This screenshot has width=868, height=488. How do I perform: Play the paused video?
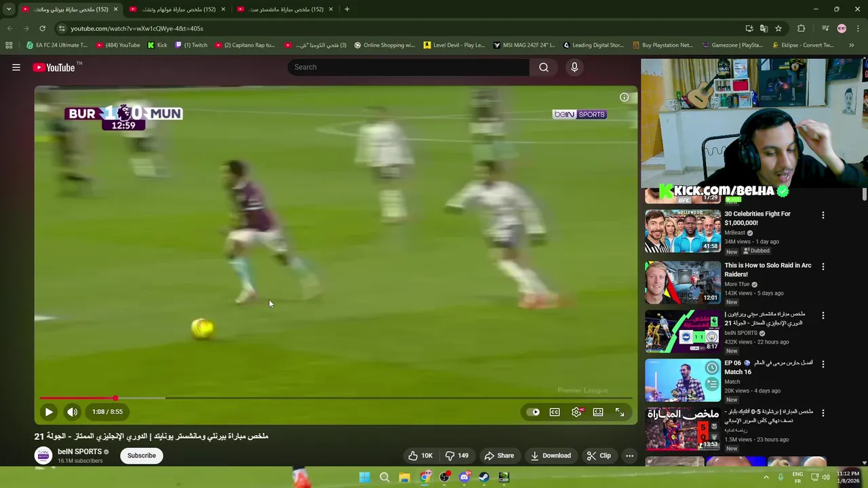click(x=49, y=411)
